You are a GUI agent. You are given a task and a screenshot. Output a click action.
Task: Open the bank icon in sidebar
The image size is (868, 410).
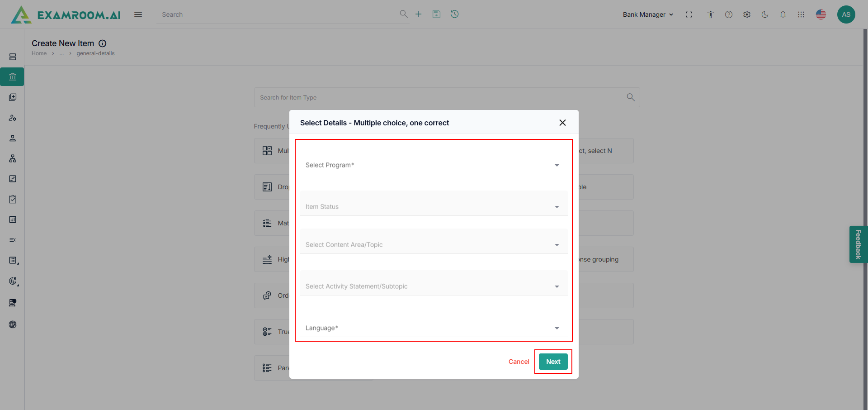pyautogui.click(x=13, y=77)
